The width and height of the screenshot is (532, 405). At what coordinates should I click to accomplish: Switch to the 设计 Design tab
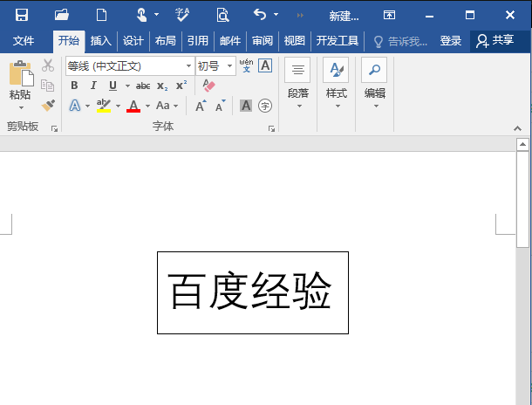[x=133, y=41]
